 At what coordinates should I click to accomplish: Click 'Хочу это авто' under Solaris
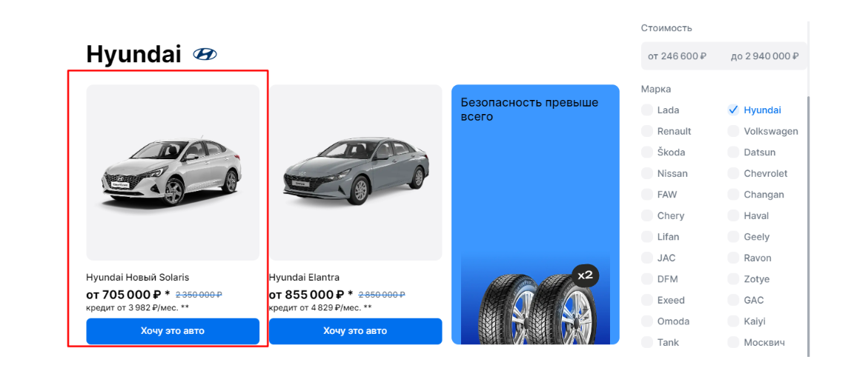point(173,331)
